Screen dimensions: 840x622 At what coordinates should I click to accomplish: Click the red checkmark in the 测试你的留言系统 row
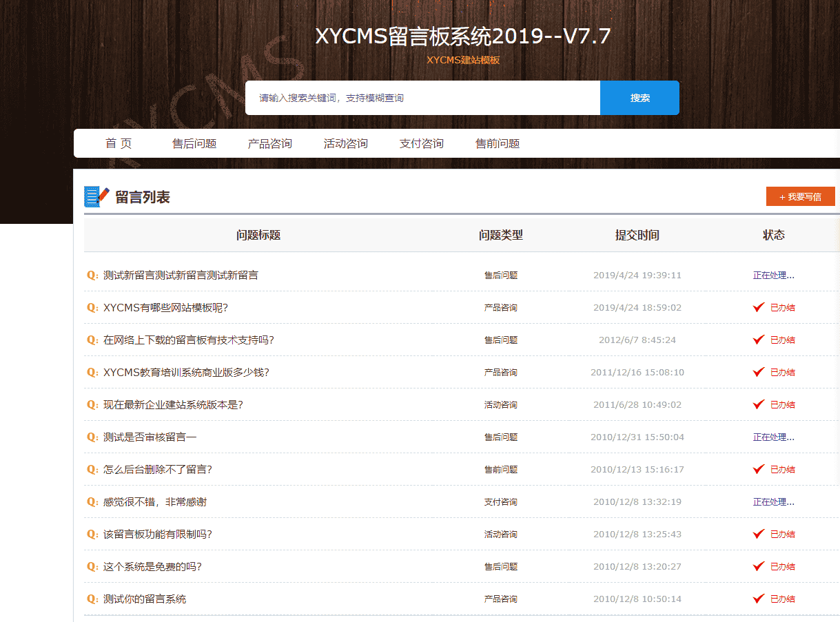(x=759, y=599)
